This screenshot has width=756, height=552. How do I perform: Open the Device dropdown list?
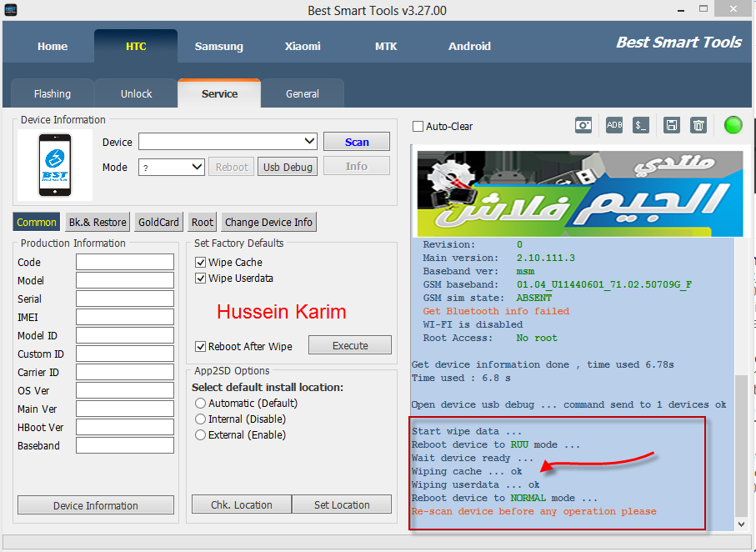(309, 142)
